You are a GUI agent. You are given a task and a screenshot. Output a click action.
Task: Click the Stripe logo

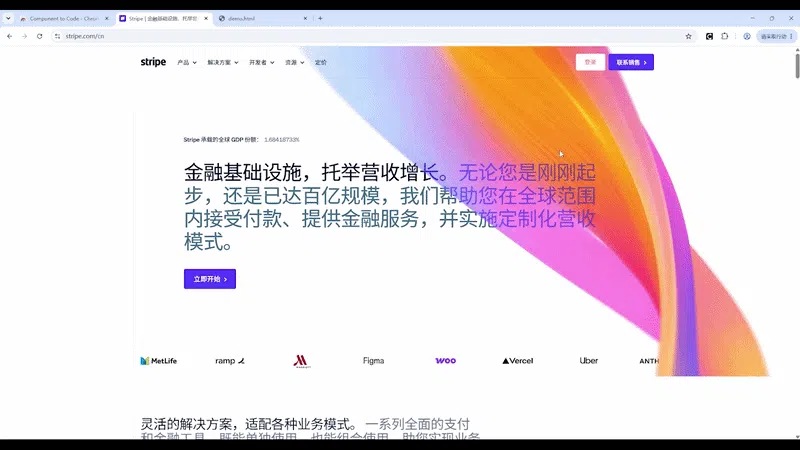point(153,62)
